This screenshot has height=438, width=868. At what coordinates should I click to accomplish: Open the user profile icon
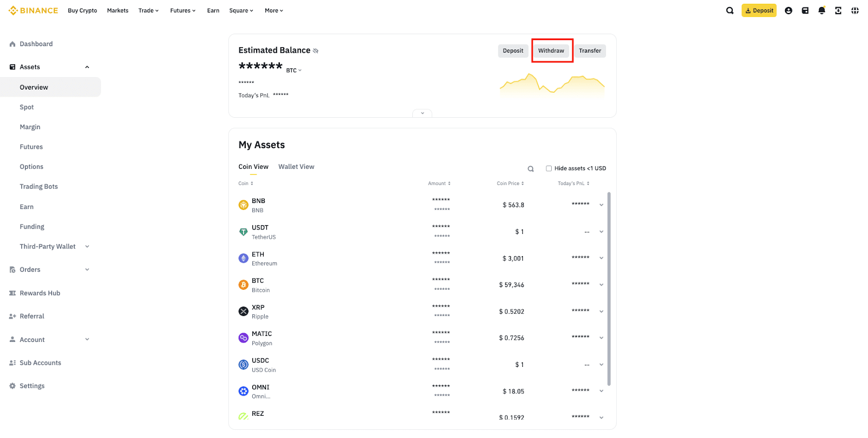pyautogui.click(x=788, y=10)
